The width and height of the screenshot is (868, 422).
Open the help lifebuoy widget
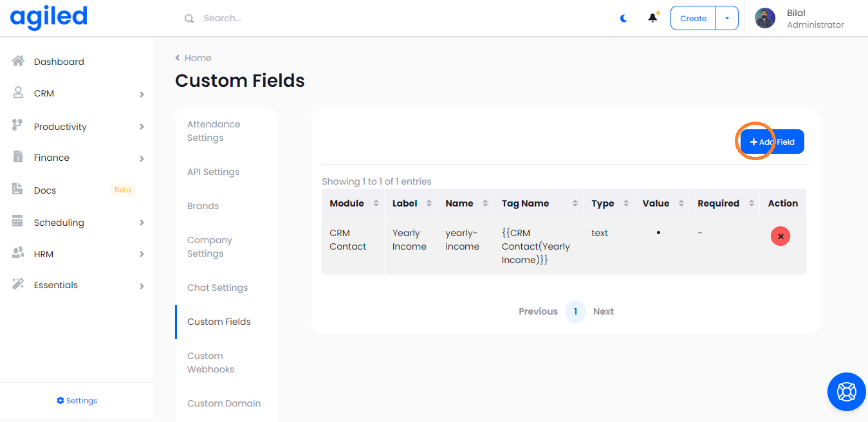tap(845, 391)
